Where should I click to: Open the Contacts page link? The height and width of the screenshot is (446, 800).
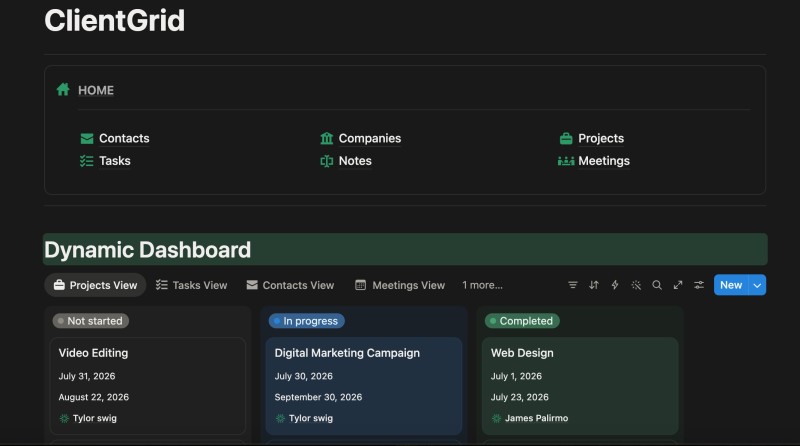[124, 138]
